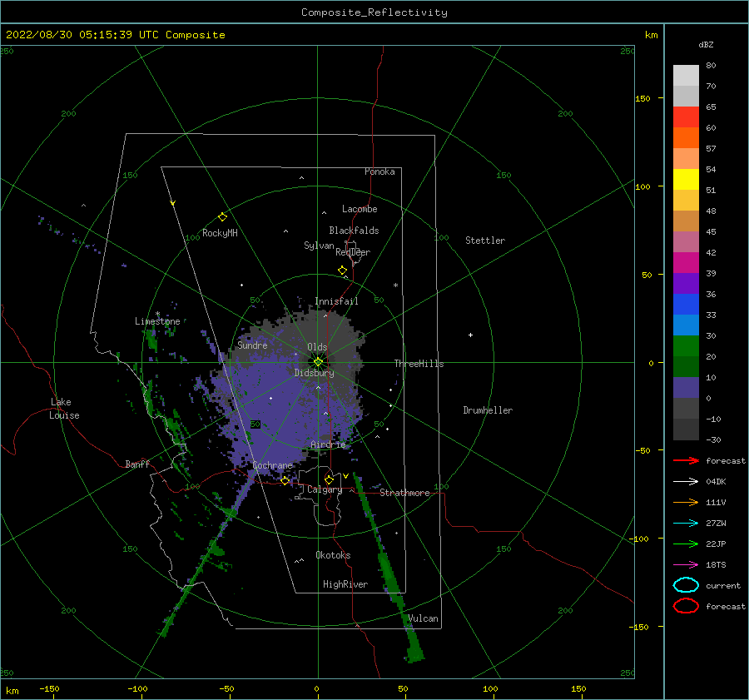Pick the orange swatch between 60 and 57
The width and height of the screenshot is (749, 700).
click(686, 138)
